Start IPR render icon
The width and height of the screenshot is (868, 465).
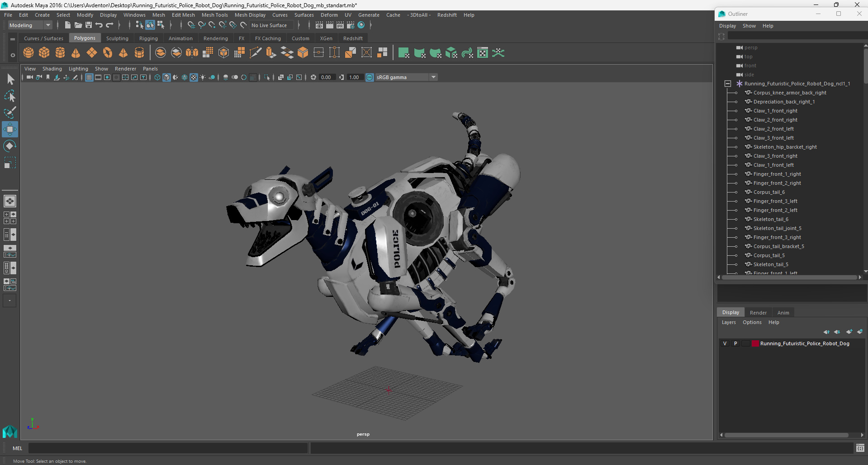340,25
